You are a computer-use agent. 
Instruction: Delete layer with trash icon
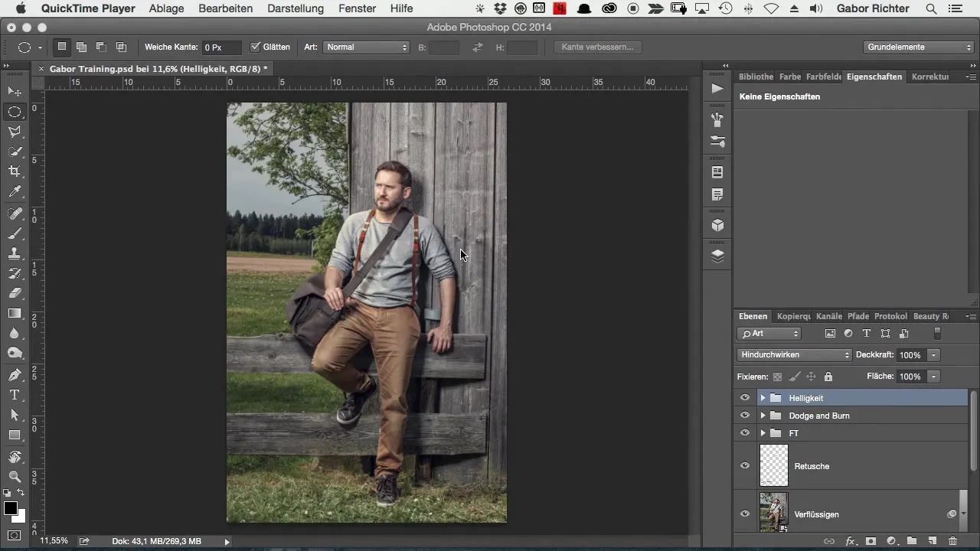[952, 541]
